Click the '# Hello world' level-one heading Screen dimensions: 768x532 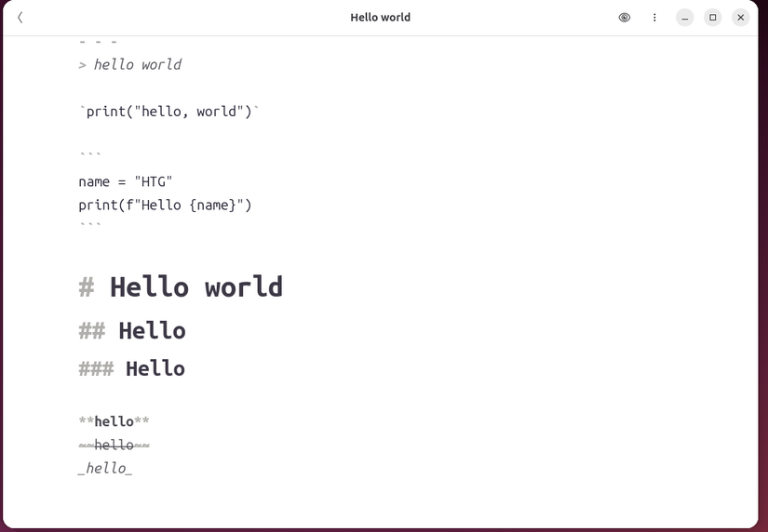pyautogui.click(x=181, y=286)
